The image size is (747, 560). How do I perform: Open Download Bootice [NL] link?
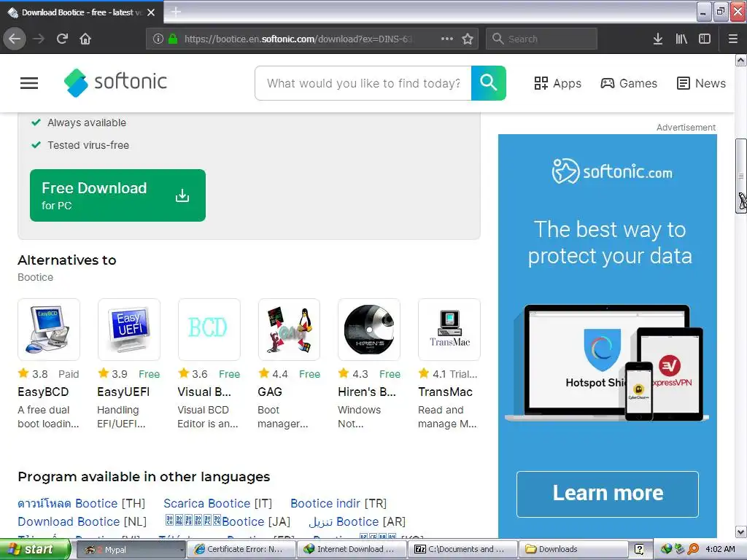pyautogui.click(x=82, y=522)
